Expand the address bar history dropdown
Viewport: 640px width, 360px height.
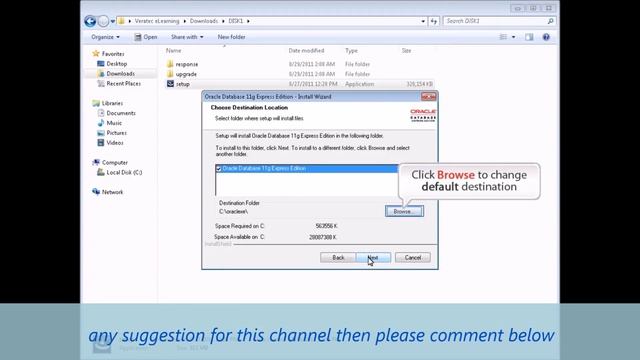423,21
